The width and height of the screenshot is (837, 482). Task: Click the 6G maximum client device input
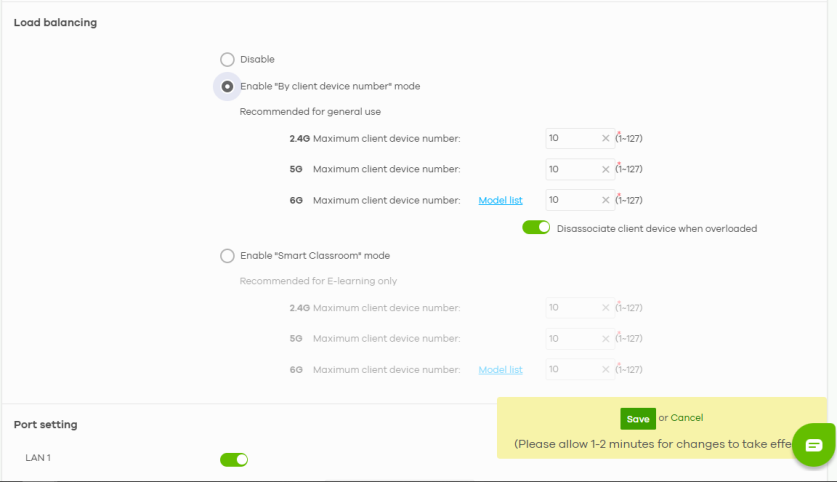(572, 201)
